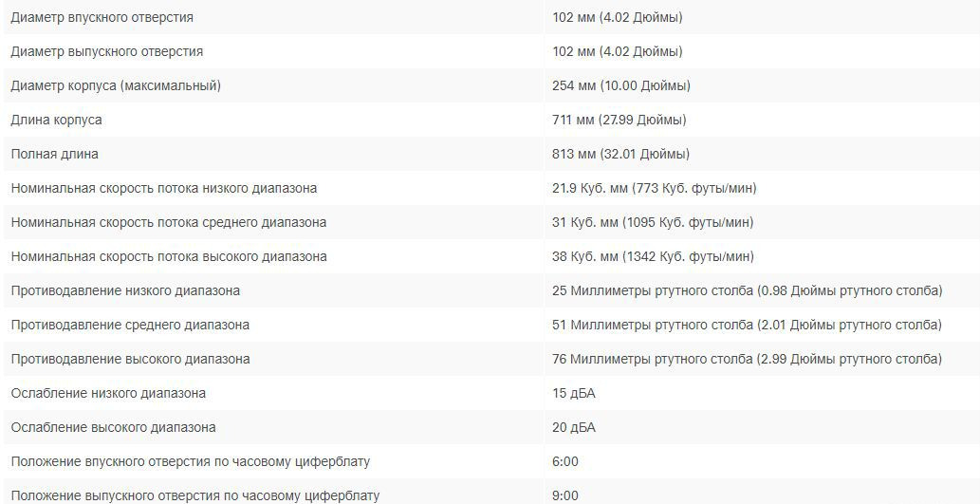Click the value "38 Куб. мм (1342 Куб. футы/мин)"
Image resolution: width=980 pixels, height=504 pixels.
[653, 256]
